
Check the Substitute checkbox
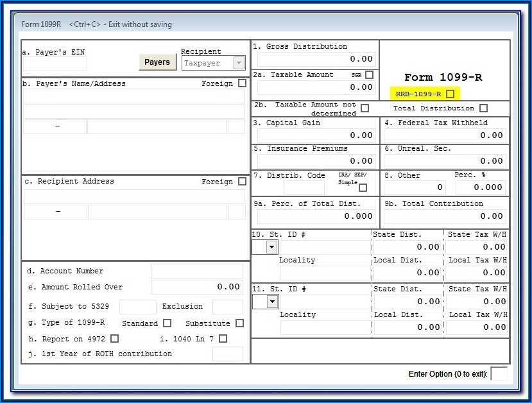click(239, 323)
